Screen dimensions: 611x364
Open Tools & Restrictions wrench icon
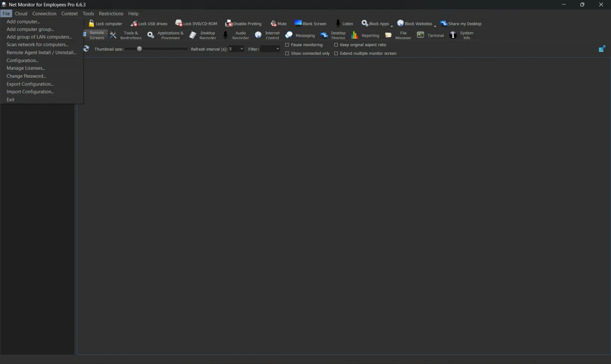point(113,35)
